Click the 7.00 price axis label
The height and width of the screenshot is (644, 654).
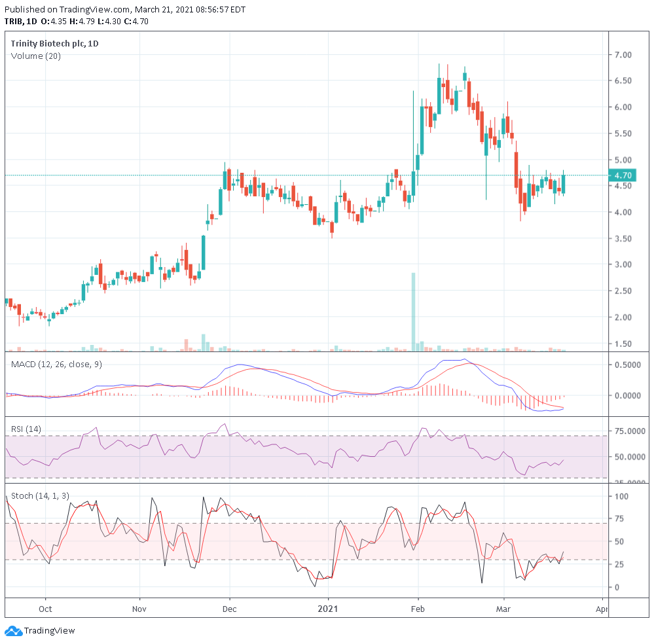[x=623, y=54]
